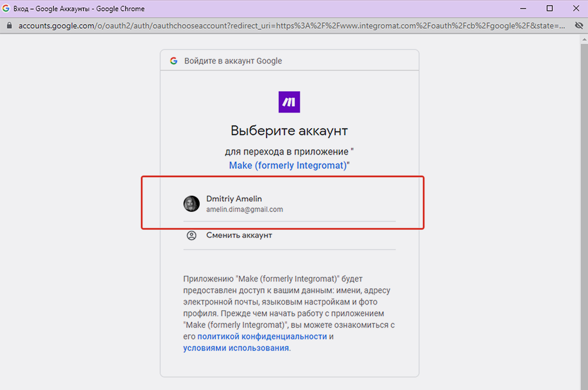Close the Chrome sign-in window

(577, 8)
